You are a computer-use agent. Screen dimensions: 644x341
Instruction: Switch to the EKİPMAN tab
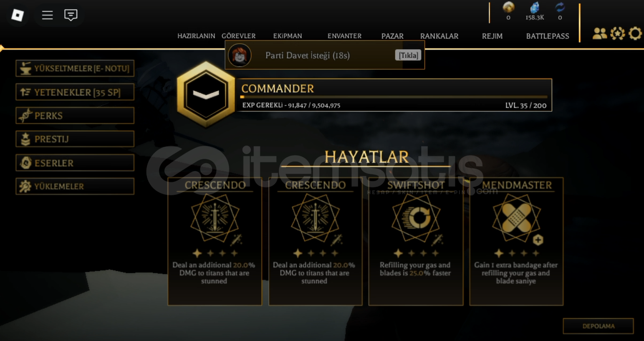(288, 36)
